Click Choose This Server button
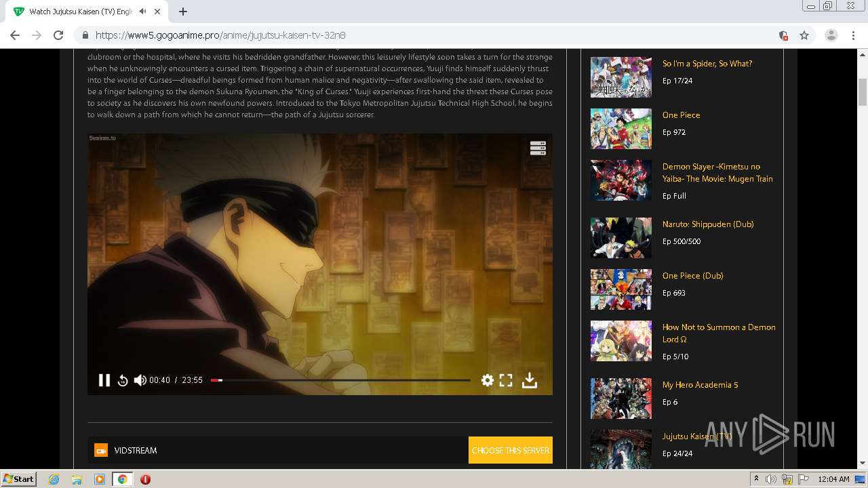 point(511,450)
